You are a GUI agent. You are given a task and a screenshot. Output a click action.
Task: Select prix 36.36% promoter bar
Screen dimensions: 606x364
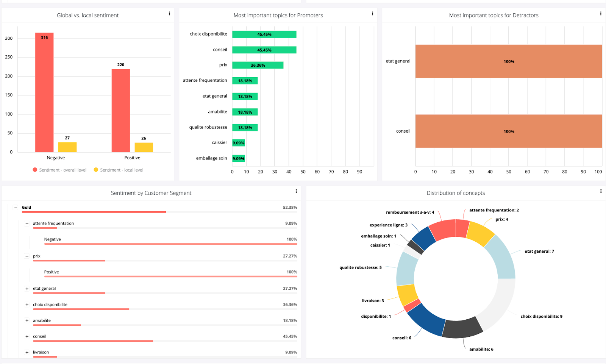[x=258, y=65]
